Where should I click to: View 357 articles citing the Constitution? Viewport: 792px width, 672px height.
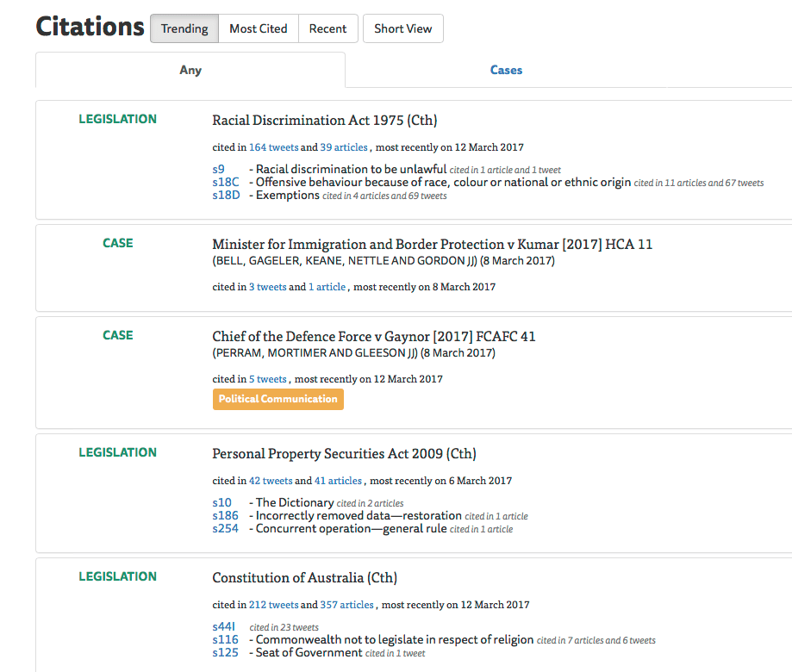tap(346, 605)
